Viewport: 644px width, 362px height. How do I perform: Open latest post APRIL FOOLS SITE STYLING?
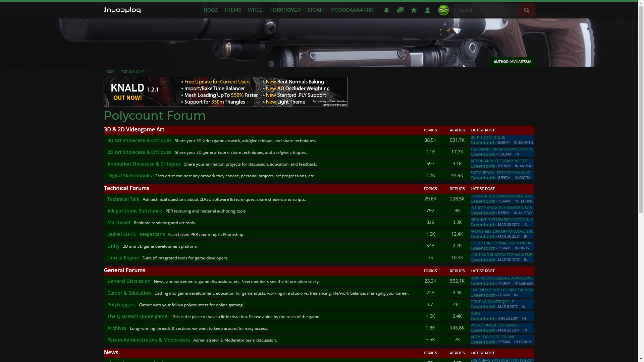pyautogui.click(x=493, y=337)
